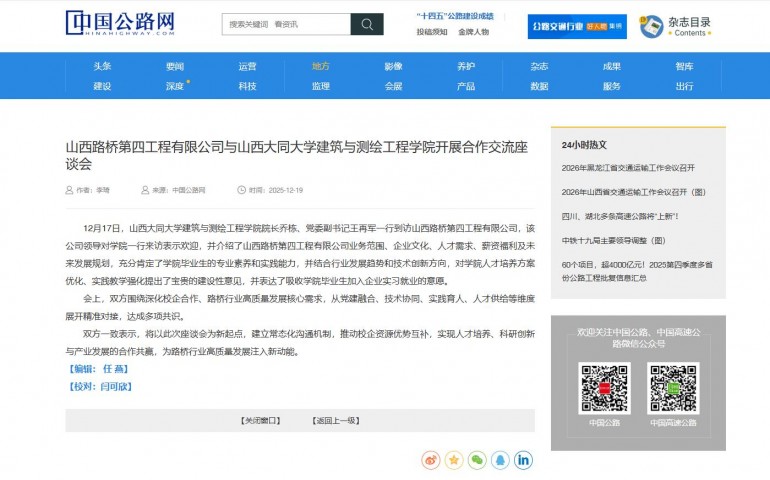770x480 pixels.
Task: Type in the keyword search field
Action: point(285,24)
